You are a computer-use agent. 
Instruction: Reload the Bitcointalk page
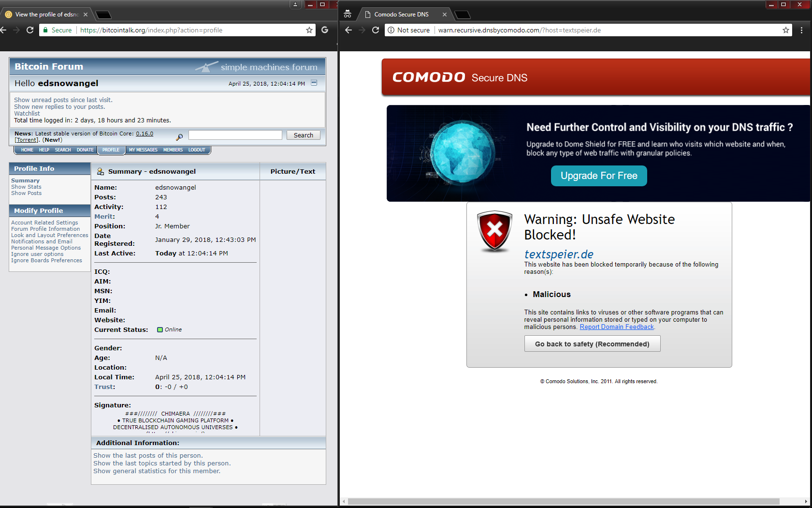30,30
